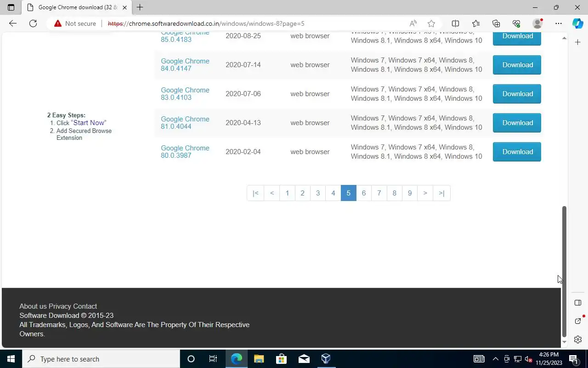Download Google Chrome 80.0.3987
588x368 pixels.
click(x=517, y=152)
